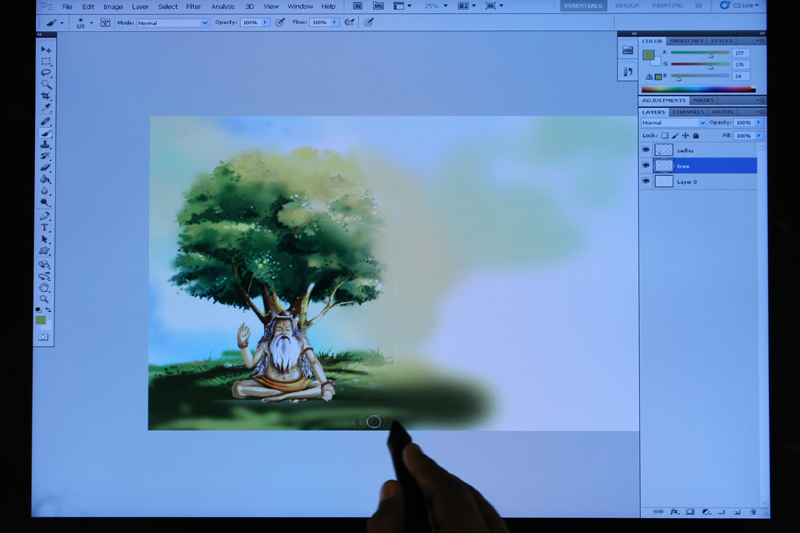Click the Essentials workspace button
Viewport: 800px width, 533px height.
(582, 6)
